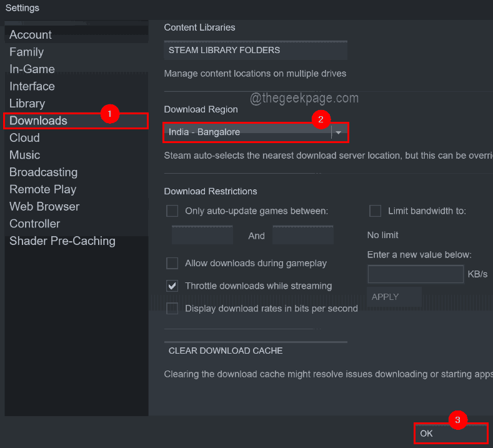
Task: Switch to Music settings
Action: [24, 155]
